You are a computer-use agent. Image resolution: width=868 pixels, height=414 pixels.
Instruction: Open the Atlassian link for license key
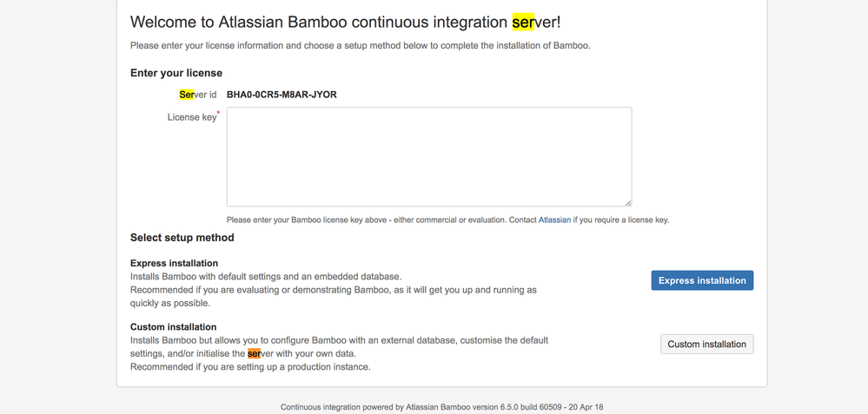(x=554, y=220)
